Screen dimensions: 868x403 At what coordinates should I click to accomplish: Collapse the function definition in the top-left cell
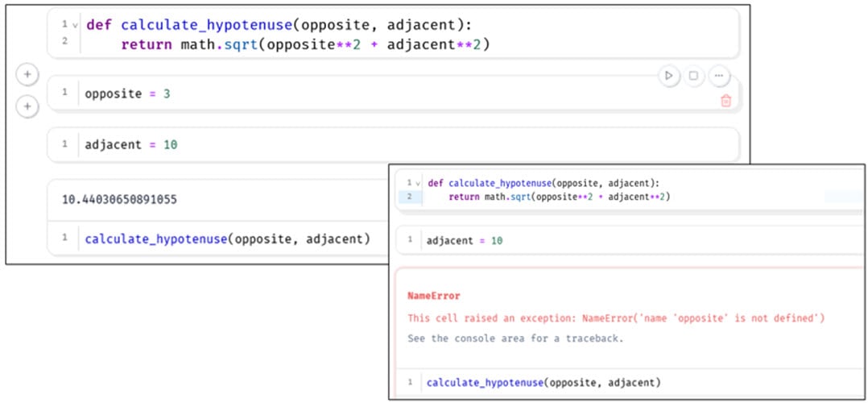pyautogui.click(x=75, y=25)
